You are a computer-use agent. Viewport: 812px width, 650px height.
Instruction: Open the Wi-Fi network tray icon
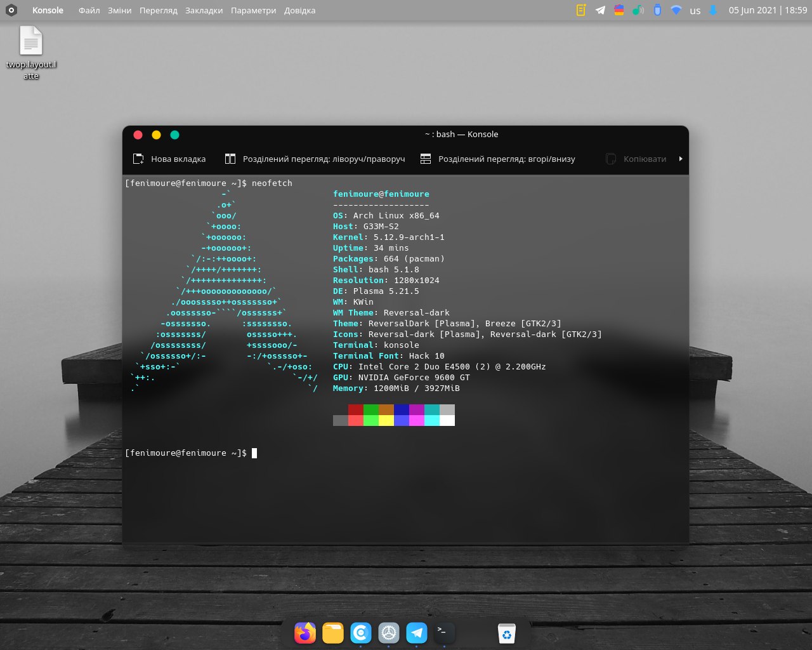(676, 10)
